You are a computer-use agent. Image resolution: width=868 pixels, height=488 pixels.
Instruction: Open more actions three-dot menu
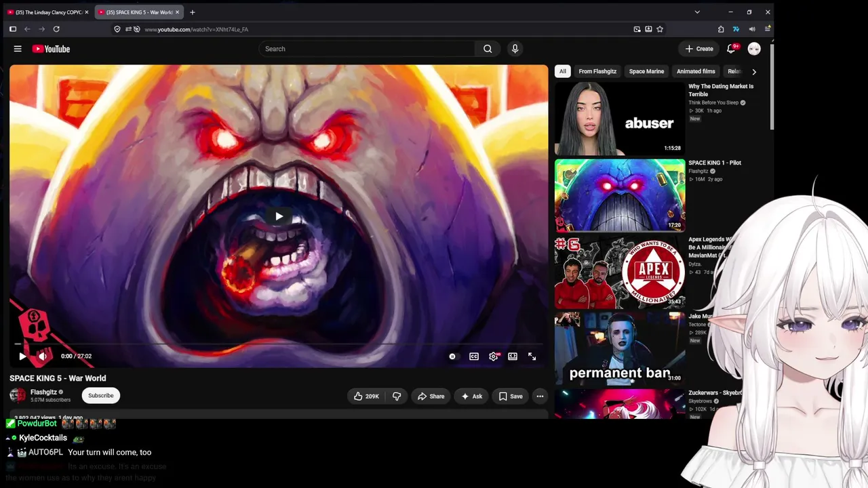click(540, 396)
